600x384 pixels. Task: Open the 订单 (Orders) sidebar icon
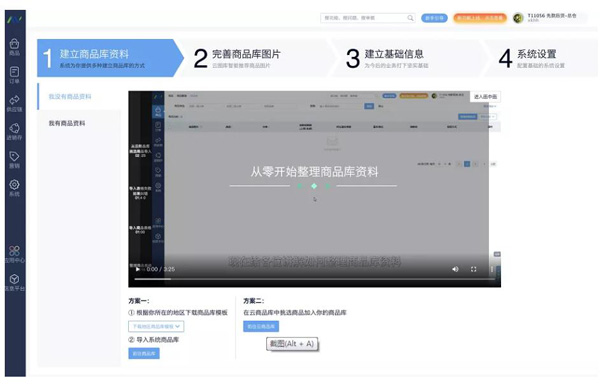pos(15,75)
